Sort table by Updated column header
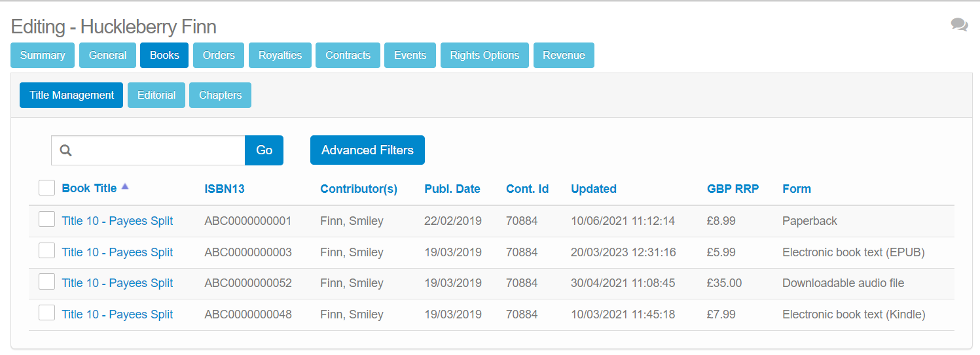 click(x=594, y=189)
